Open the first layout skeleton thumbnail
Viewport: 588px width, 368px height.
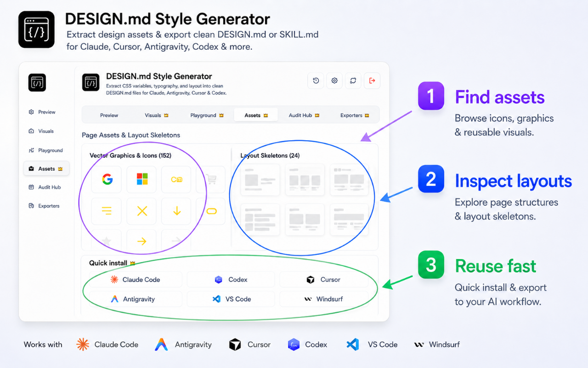click(260, 179)
